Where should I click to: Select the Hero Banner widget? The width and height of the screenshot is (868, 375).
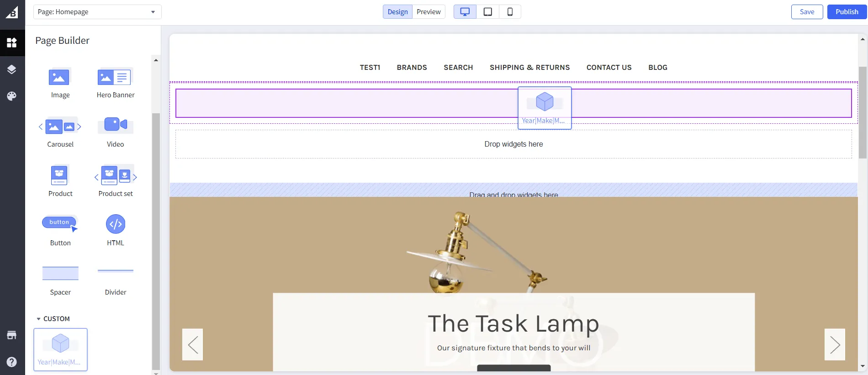point(115,78)
